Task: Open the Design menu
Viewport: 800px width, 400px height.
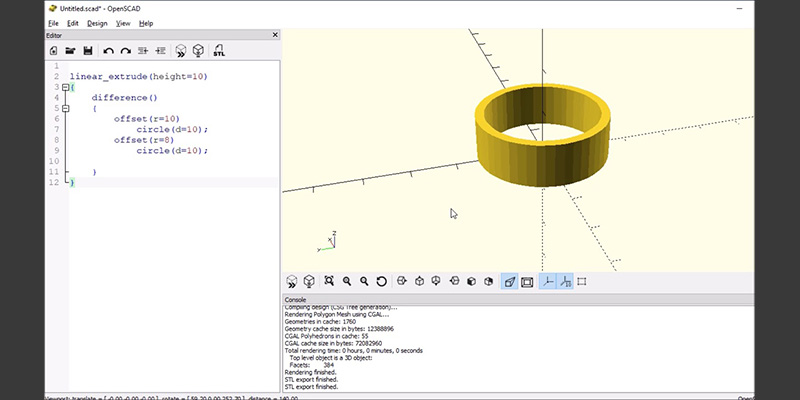Action: pos(97,23)
